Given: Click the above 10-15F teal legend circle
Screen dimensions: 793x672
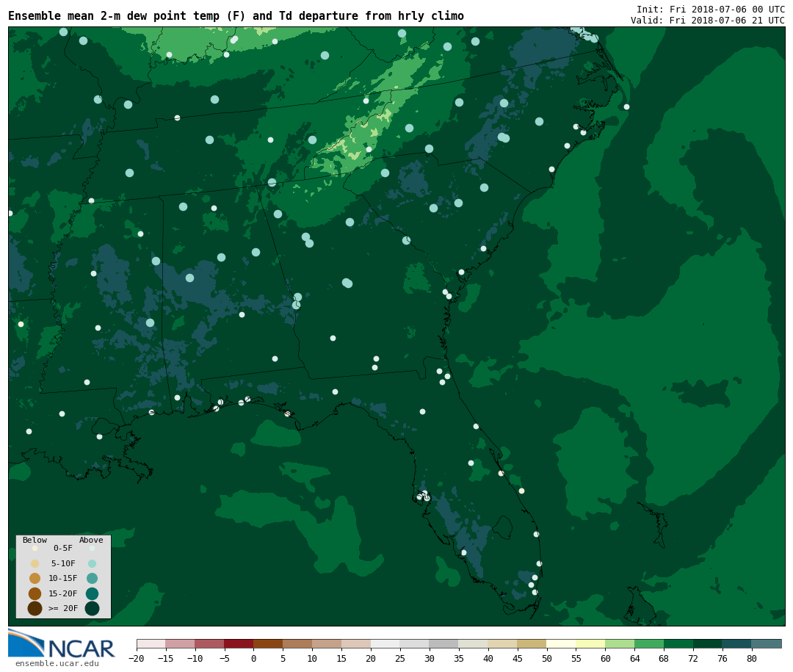Looking at the screenshot, I should click(92, 579).
